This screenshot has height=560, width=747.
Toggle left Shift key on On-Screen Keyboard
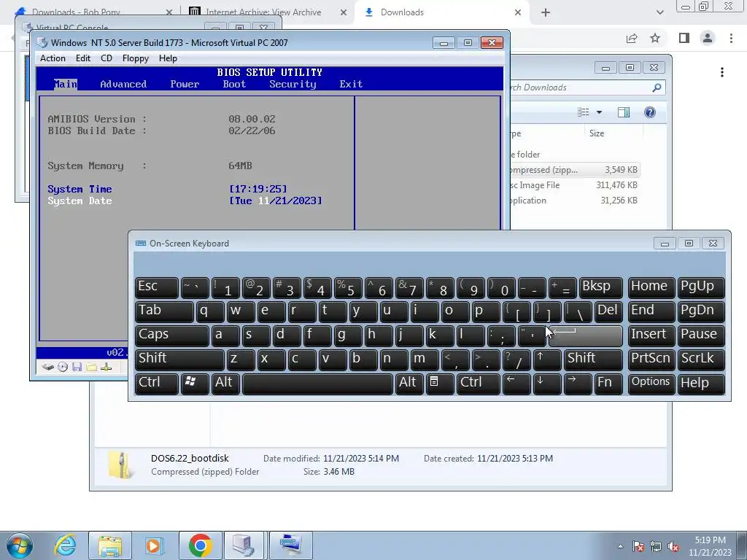(179, 359)
